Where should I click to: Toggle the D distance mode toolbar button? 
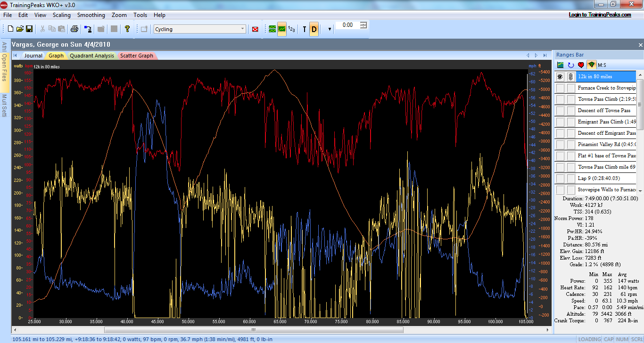coord(314,29)
